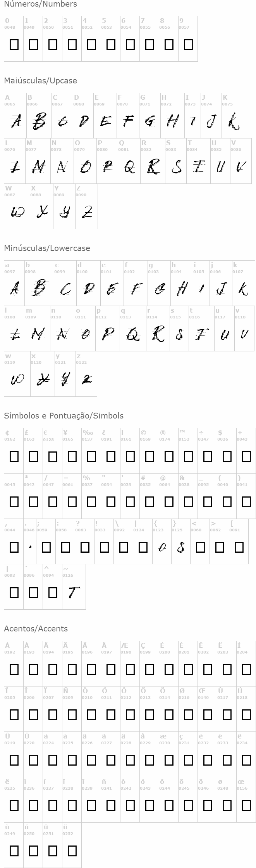Image resolution: width=256 pixels, height=868 pixels.
Task: Click the Números/Numbers section heading
Action: point(41,4)
